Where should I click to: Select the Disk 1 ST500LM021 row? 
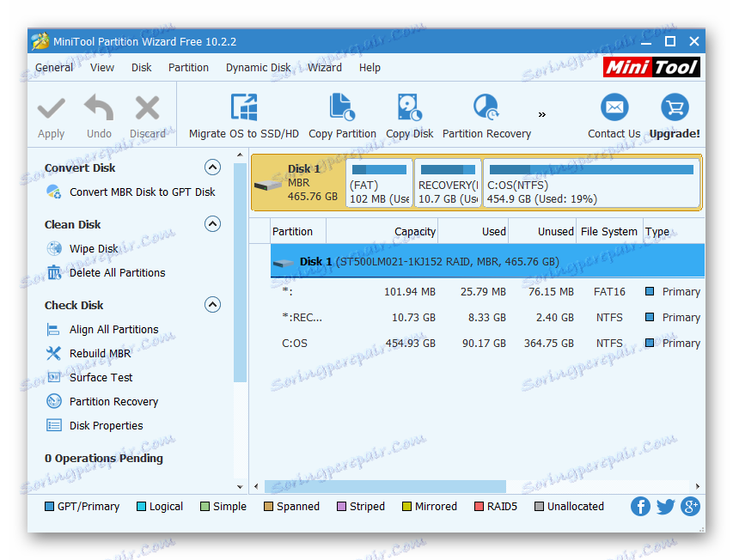pos(487,261)
